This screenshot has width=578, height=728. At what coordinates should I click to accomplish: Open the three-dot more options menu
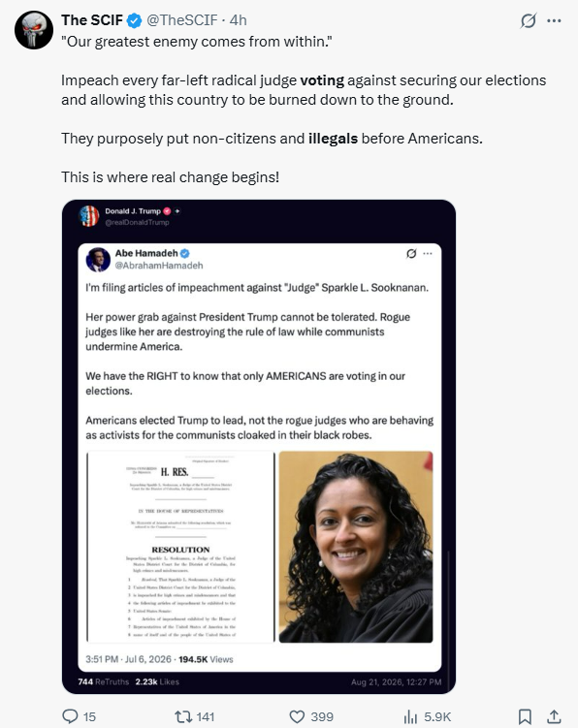click(x=554, y=20)
